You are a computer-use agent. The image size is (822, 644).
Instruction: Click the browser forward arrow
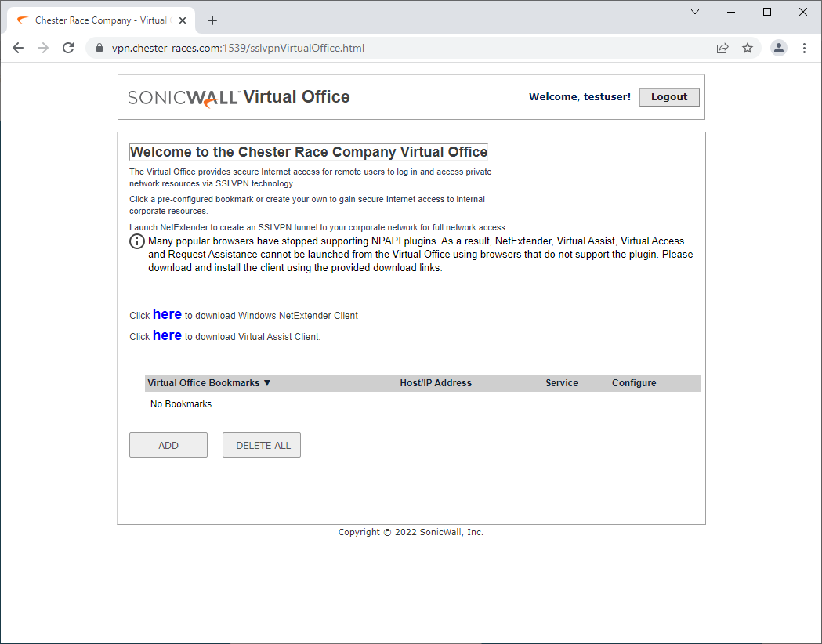tap(43, 49)
